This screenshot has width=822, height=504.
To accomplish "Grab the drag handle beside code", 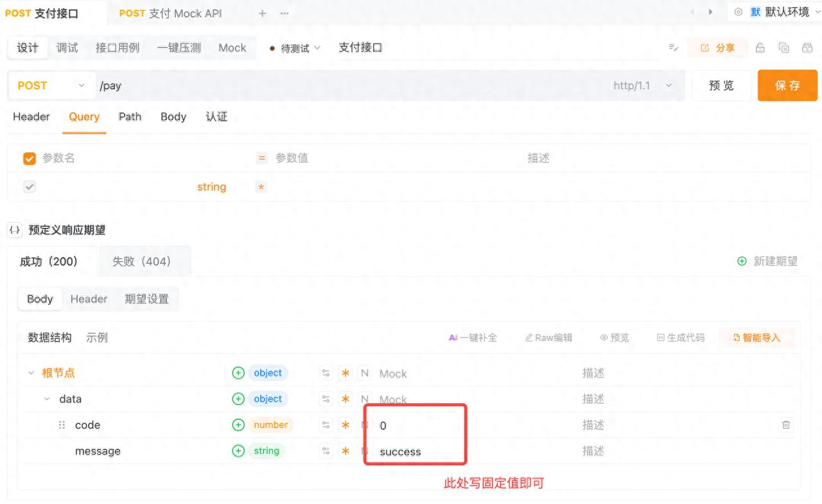I will coord(62,425).
